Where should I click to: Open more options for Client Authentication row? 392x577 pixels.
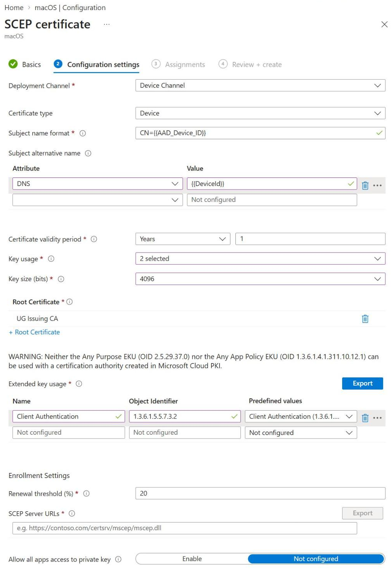(377, 418)
